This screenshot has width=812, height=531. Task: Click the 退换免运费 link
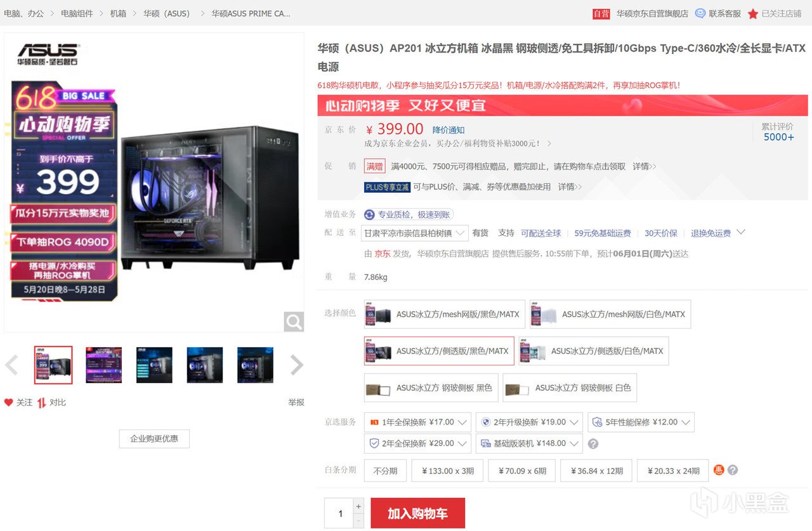710,233
